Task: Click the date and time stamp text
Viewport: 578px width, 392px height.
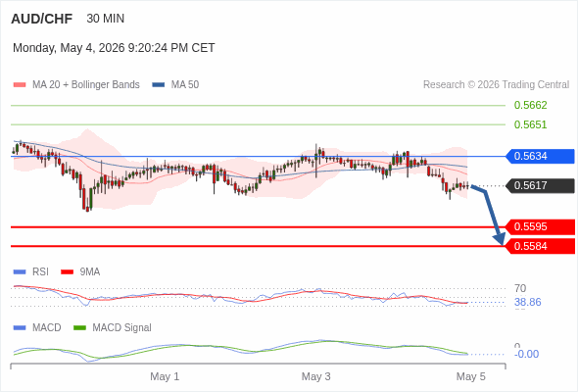Action: tap(114, 48)
